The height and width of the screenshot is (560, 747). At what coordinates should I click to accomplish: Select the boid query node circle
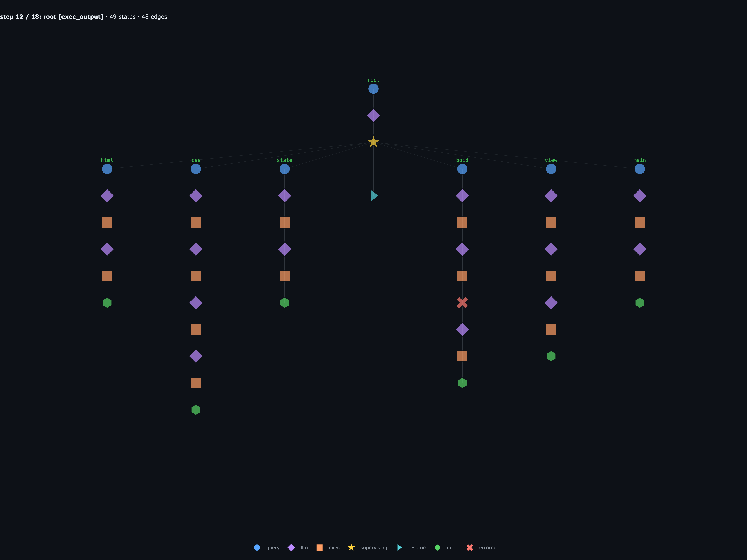[x=462, y=169]
